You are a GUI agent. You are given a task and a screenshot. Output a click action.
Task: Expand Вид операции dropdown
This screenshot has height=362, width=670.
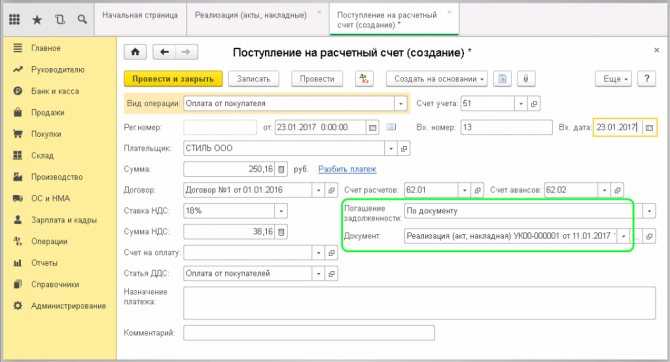click(401, 103)
